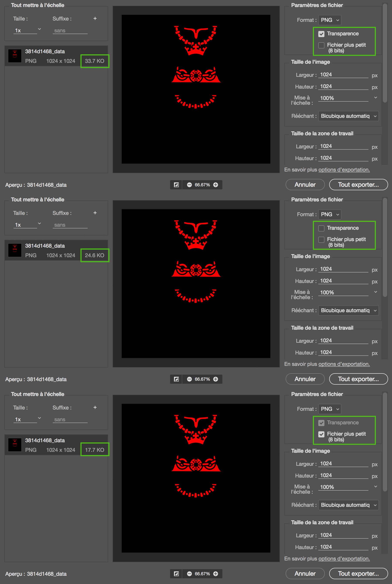Check Fichier plus petit in 24.6 KO dialog
This screenshot has width=392, height=584.
click(x=321, y=239)
